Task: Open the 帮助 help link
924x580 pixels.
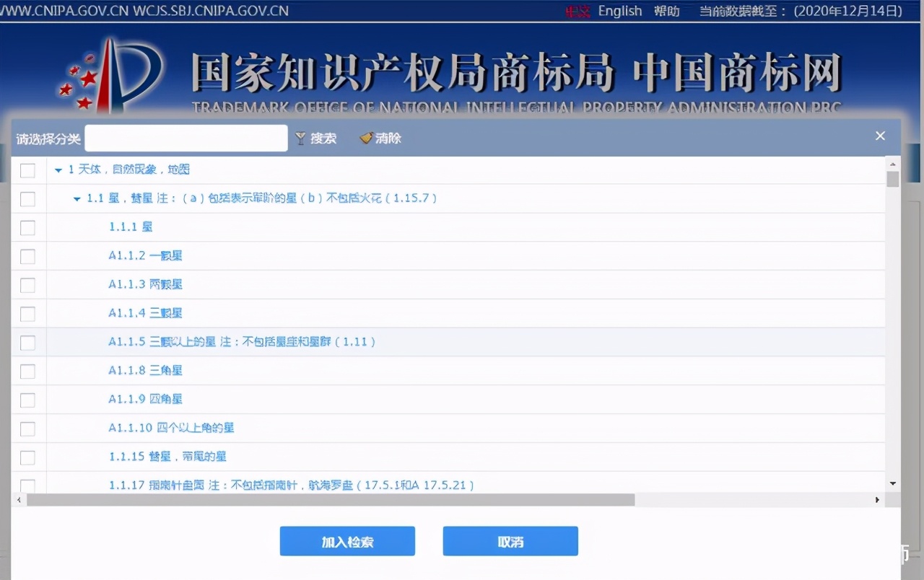Action: (x=667, y=11)
